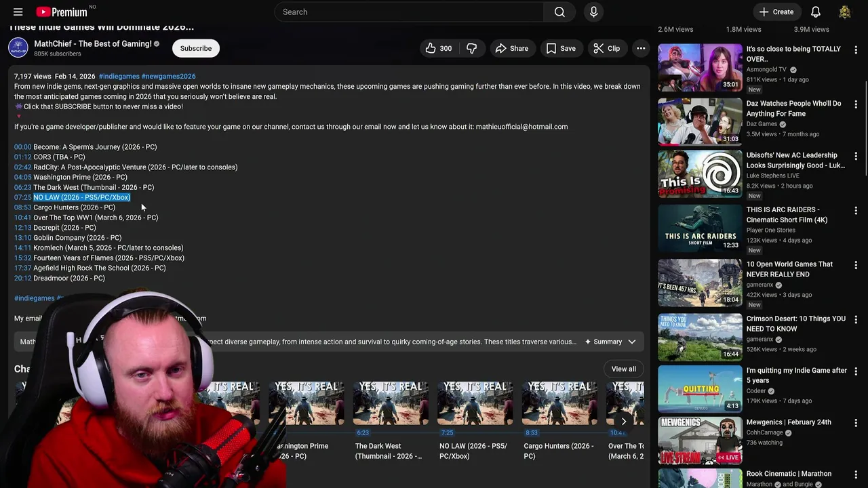This screenshot has width=868, height=488.
Task: Share the video
Action: pos(512,48)
